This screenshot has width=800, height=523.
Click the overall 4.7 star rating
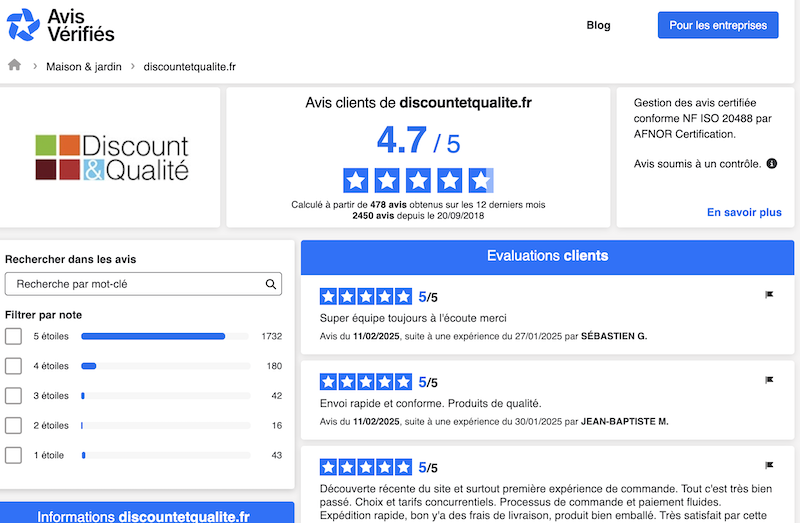[418, 181]
